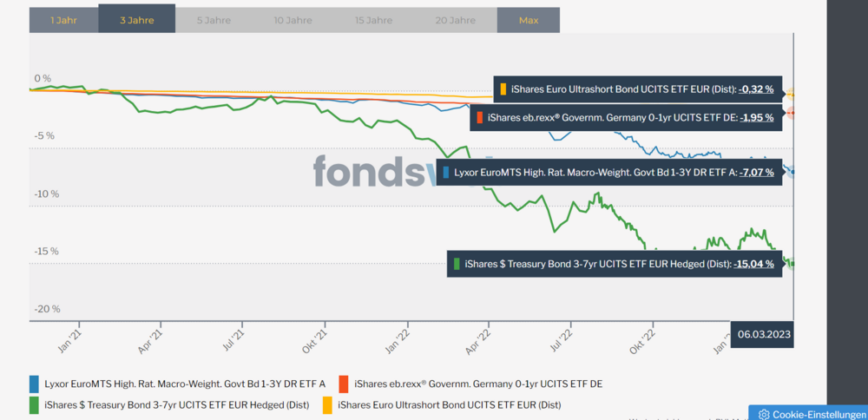Click the cookie settings gear icon
This screenshot has height=420, width=868.
click(764, 414)
